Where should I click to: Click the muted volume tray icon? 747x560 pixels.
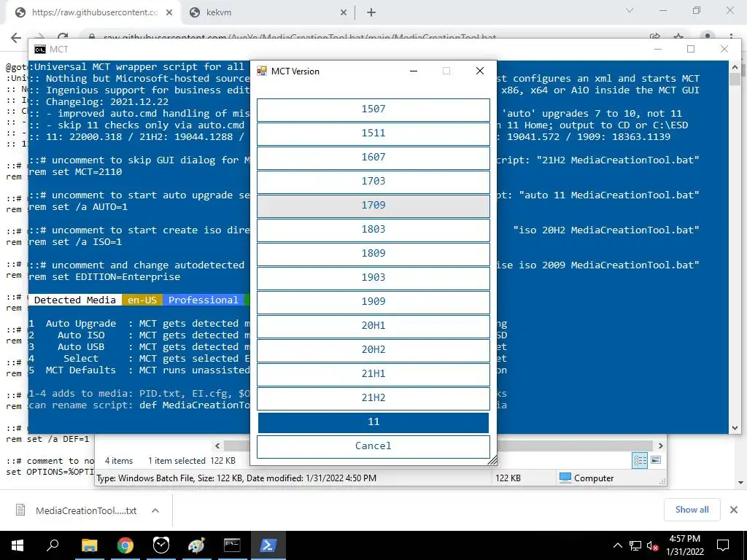653,545
